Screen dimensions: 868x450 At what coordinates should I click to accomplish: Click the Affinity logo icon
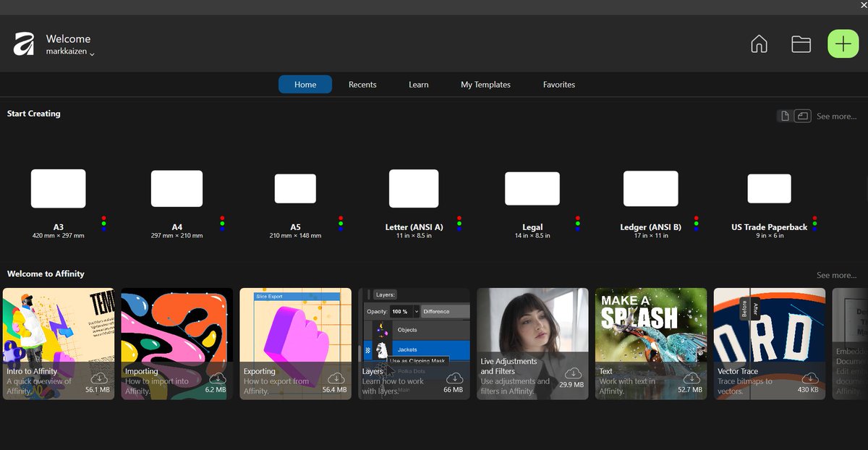click(x=24, y=44)
